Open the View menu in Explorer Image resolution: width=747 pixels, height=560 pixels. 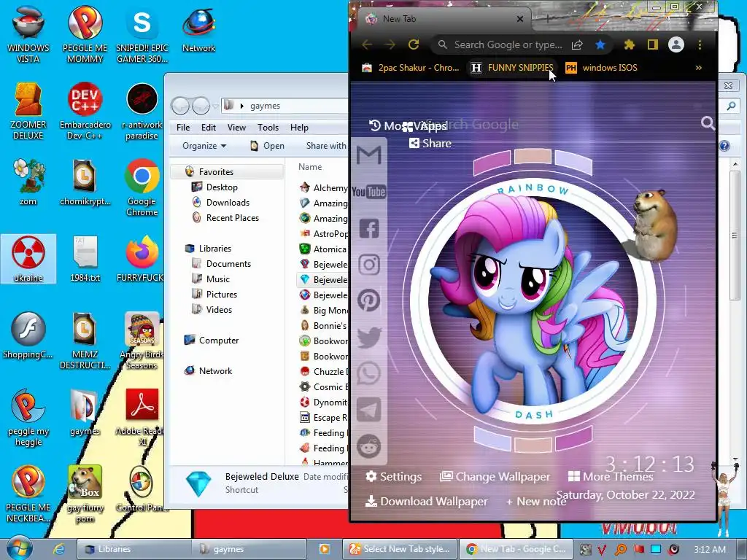pos(236,127)
